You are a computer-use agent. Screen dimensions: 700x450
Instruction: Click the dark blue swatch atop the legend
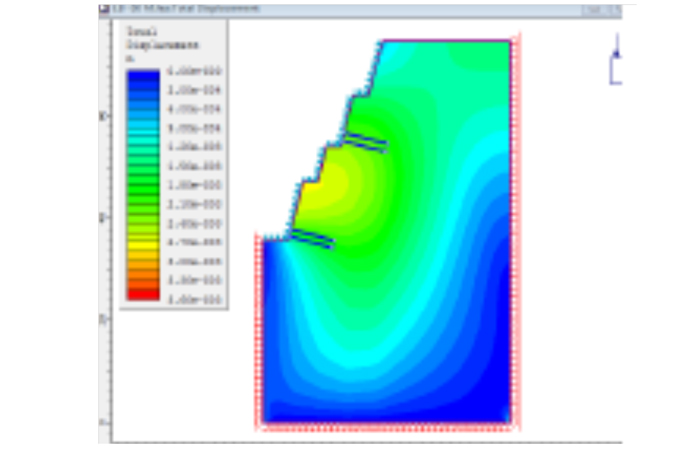(143, 75)
